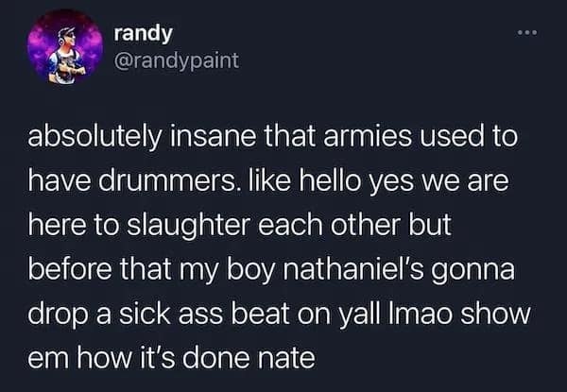Viewport: 567px width, 392px height.
Task: Click the word "slaughter" in the tweet
Action: (x=188, y=227)
